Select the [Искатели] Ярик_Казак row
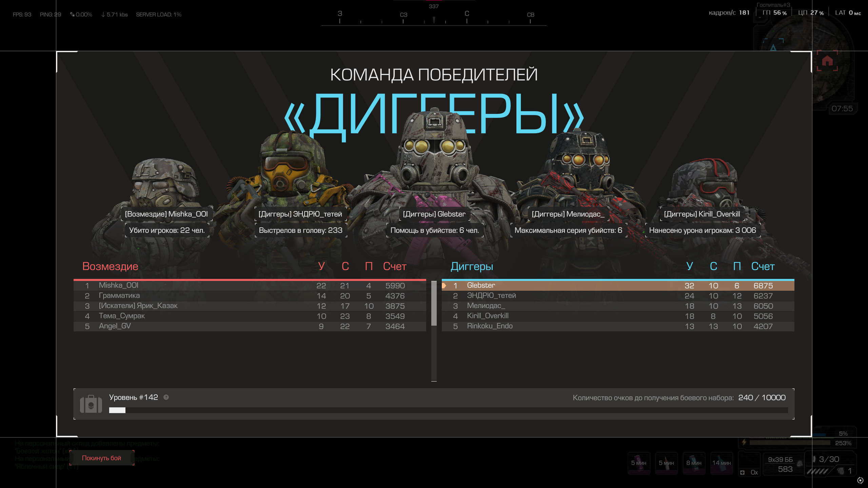868x488 pixels. (x=250, y=306)
